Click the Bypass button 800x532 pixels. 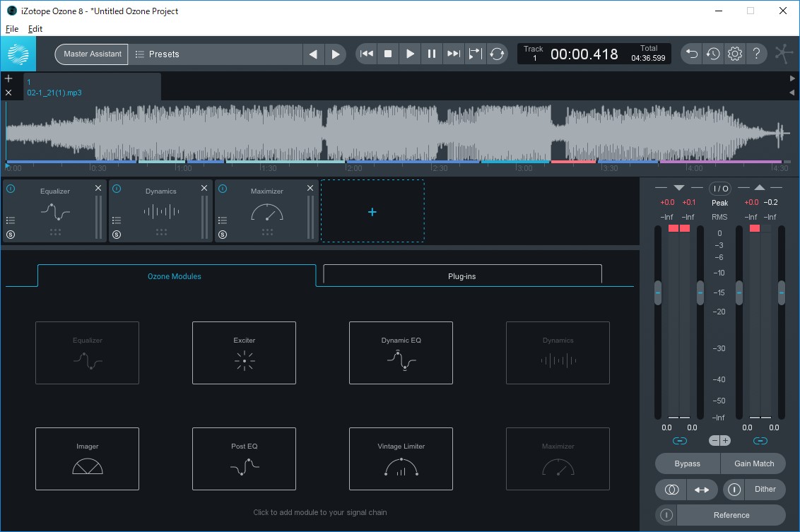tap(687, 463)
